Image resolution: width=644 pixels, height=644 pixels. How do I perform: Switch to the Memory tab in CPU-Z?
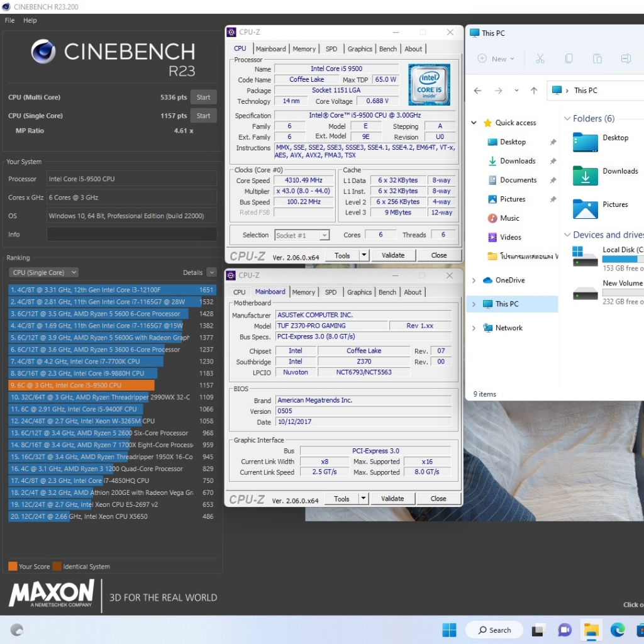(x=304, y=49)
